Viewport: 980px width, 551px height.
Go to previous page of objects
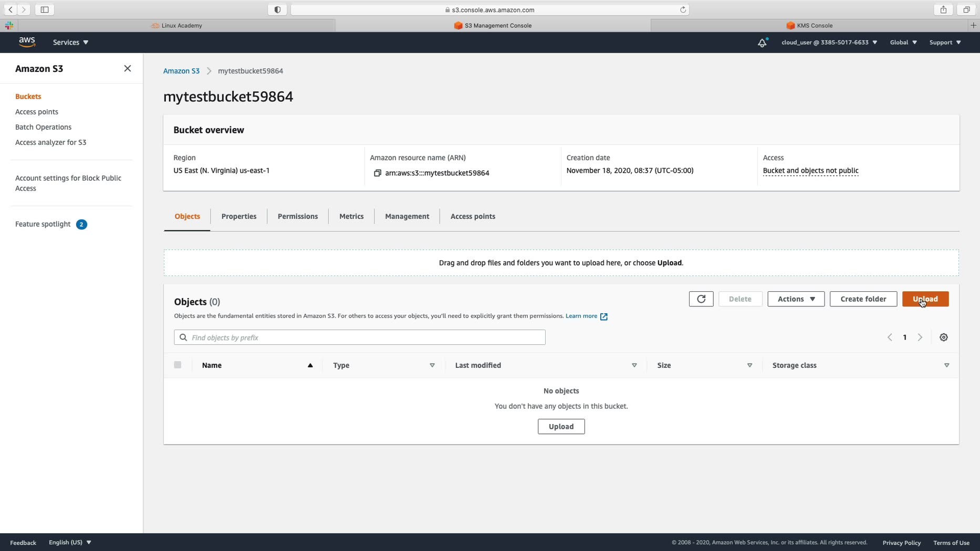point(890,337)
